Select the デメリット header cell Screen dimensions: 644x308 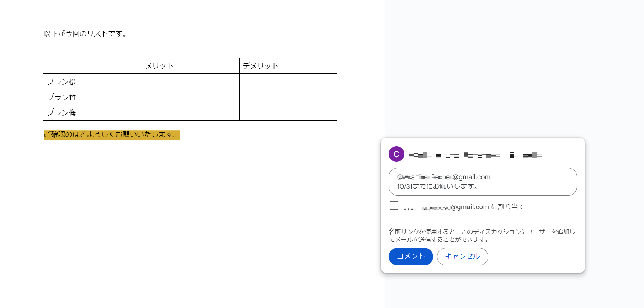288,66
